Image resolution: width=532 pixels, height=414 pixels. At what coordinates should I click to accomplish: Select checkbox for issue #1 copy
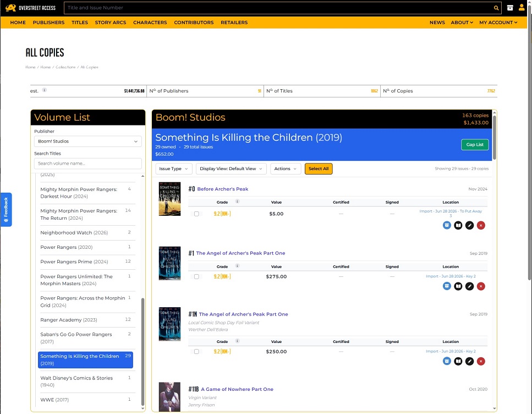pyautogui.click(x=196, y=276)
